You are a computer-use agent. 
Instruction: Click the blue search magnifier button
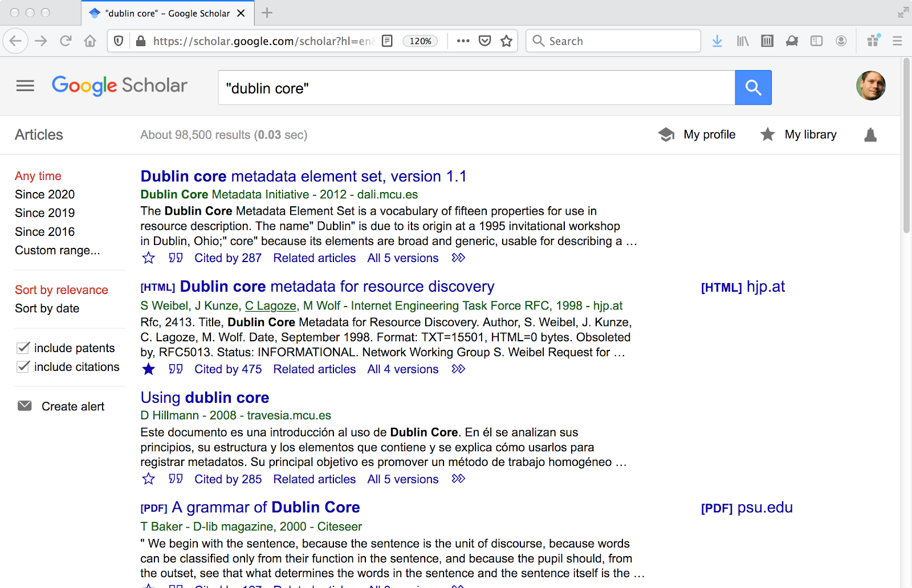753,88
